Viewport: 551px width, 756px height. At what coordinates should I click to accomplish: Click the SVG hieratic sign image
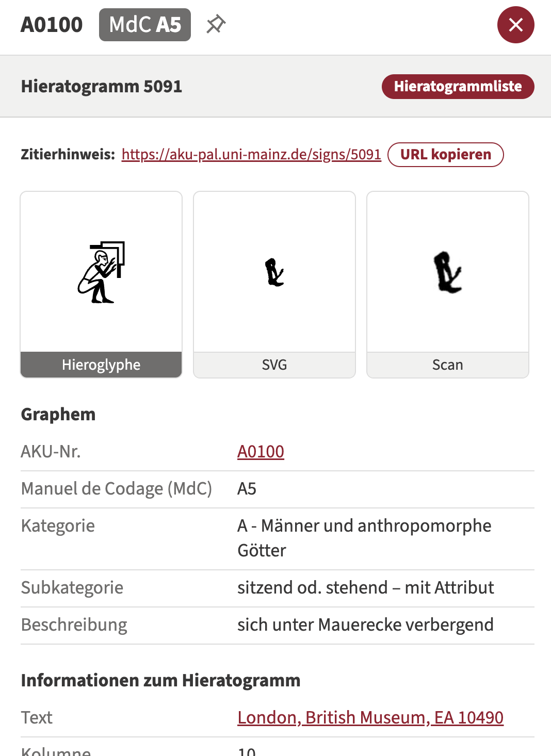(x=274, y=272)
